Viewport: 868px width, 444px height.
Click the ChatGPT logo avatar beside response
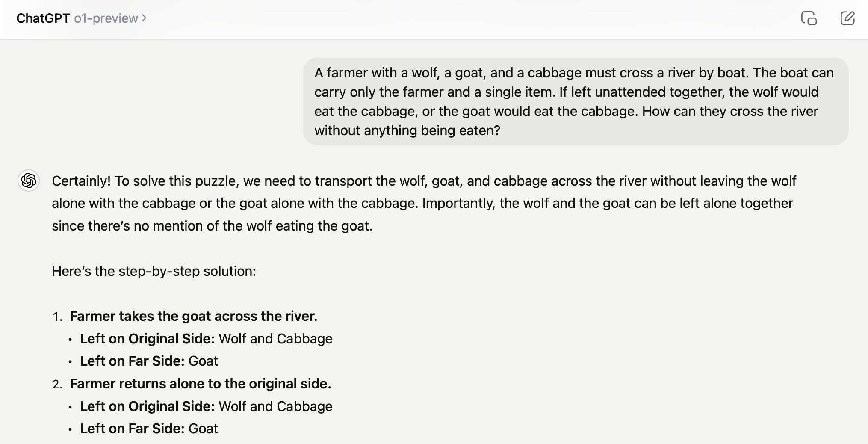29,181
